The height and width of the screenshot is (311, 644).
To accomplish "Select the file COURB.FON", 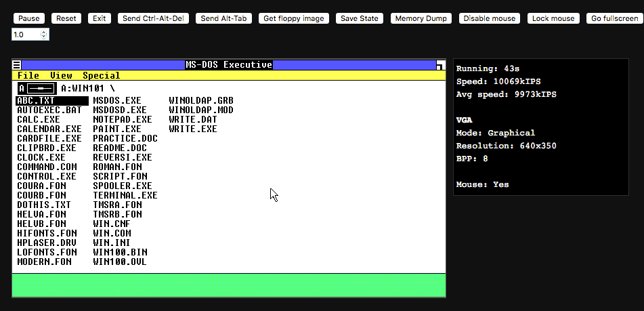I will [41, 195].
